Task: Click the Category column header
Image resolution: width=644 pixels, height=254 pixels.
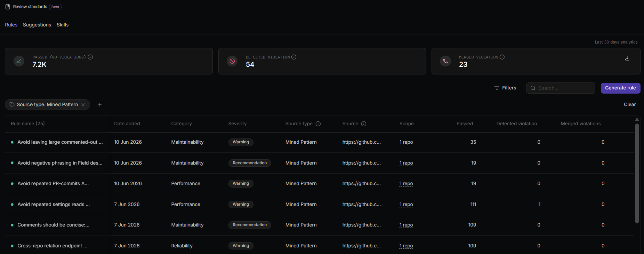Action: (x=182, y=124)
